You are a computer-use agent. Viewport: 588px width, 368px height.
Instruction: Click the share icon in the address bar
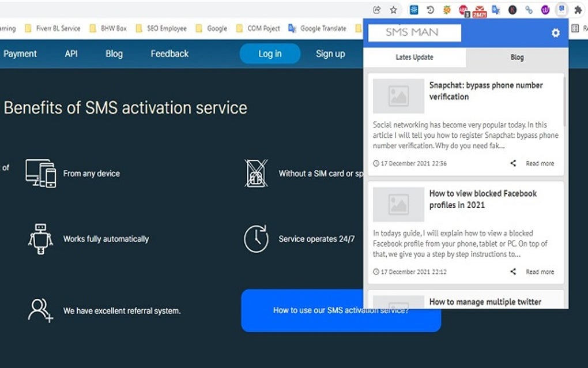pos(376,9)
